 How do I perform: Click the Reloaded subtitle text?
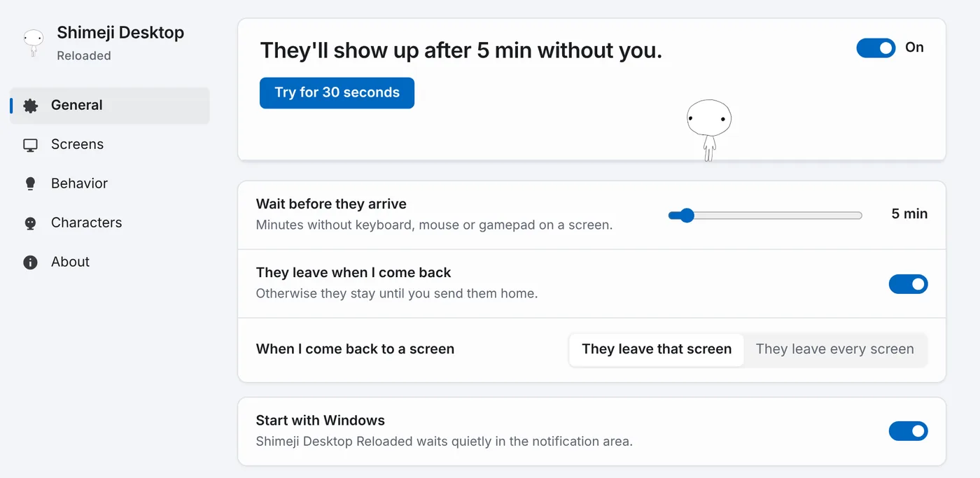[84, 56]
